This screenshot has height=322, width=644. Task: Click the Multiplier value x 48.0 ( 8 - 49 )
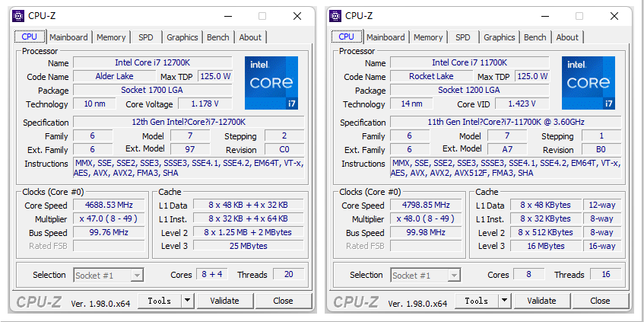pos(426,218)
